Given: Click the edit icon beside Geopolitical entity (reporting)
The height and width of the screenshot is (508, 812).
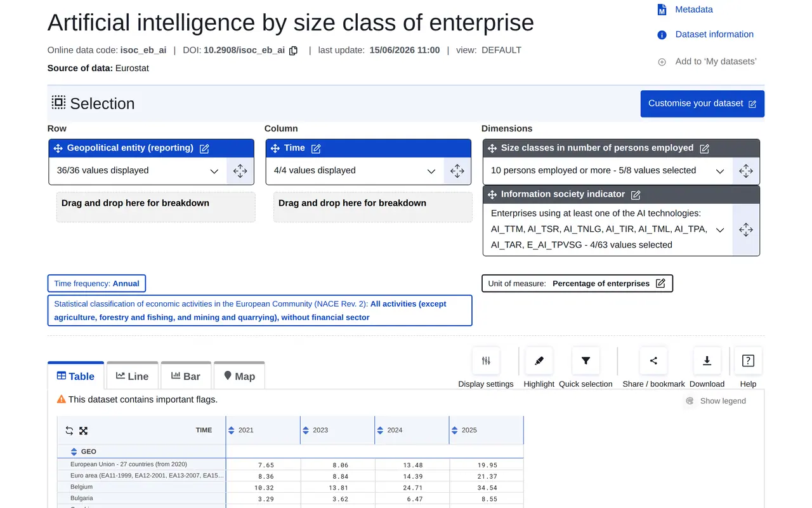Looking at the screenshot, I should pos(204,149).
